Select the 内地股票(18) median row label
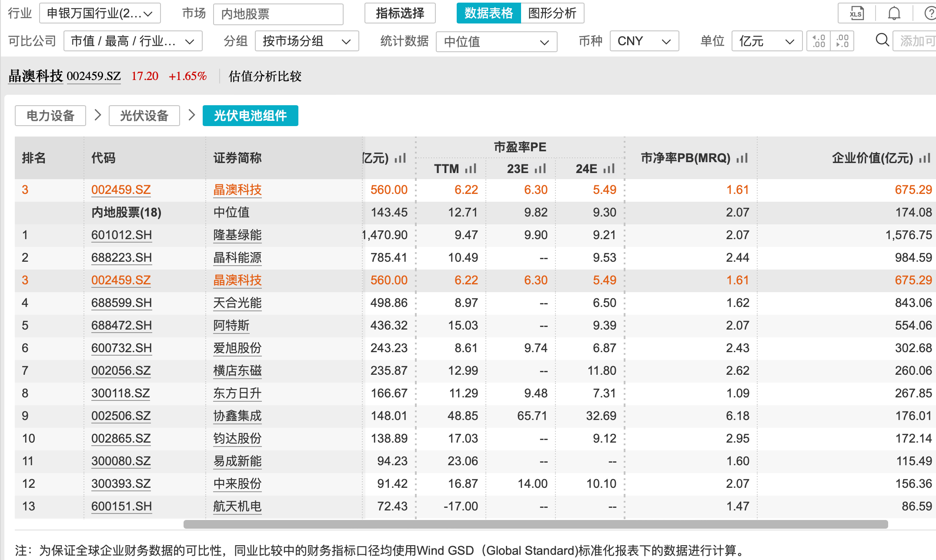 [126, 213]
